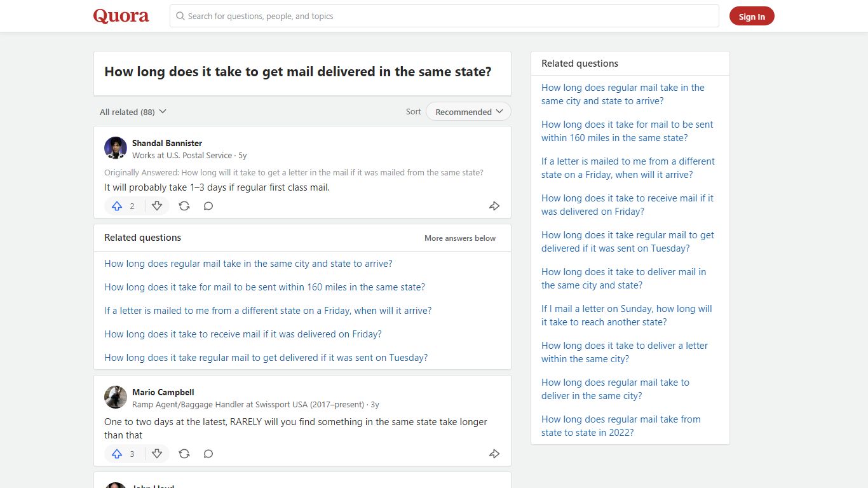
Task: Click 'Works at U.S. Postal Service' credential text
Action: pos(182,155)
